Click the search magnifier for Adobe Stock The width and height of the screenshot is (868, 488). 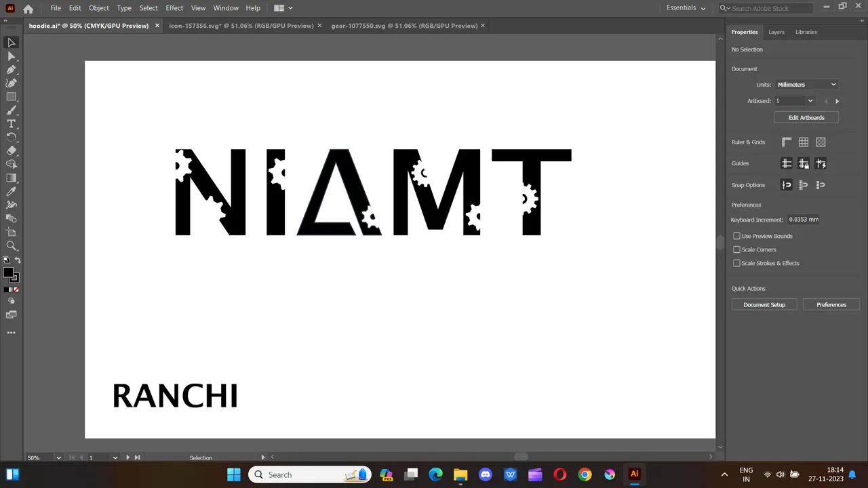725,8
